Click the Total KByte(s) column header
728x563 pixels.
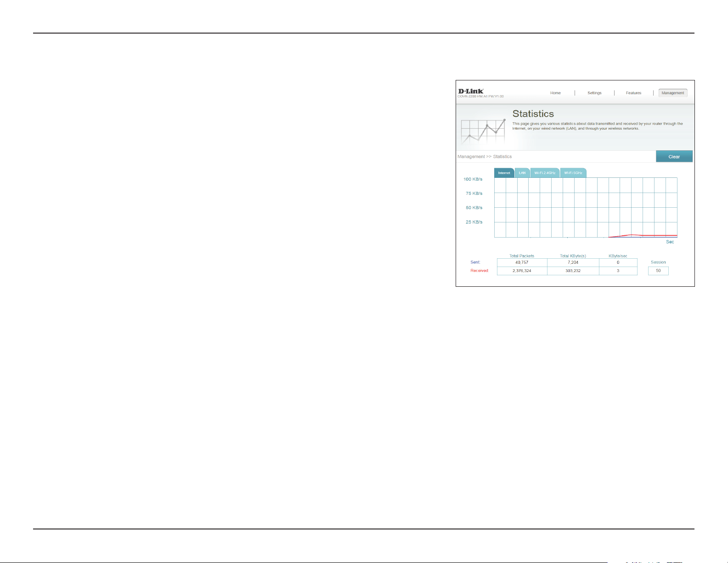tap(573, 256)
